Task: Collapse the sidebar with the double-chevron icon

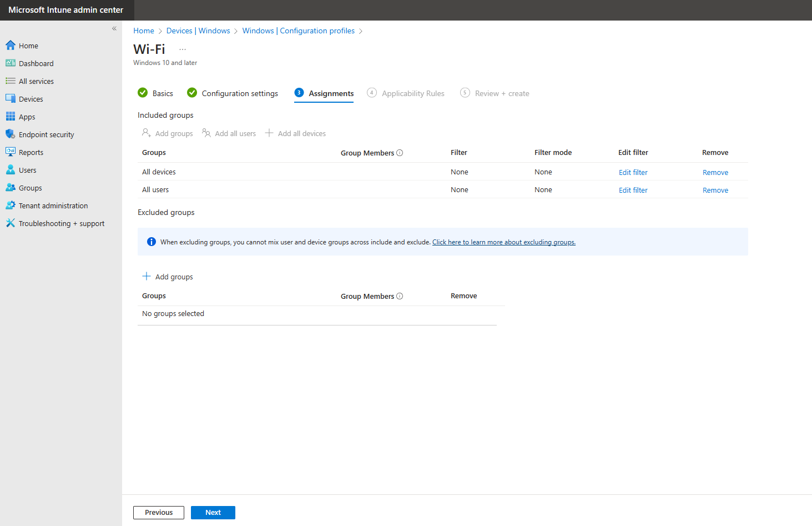Action: pos(114,28)
